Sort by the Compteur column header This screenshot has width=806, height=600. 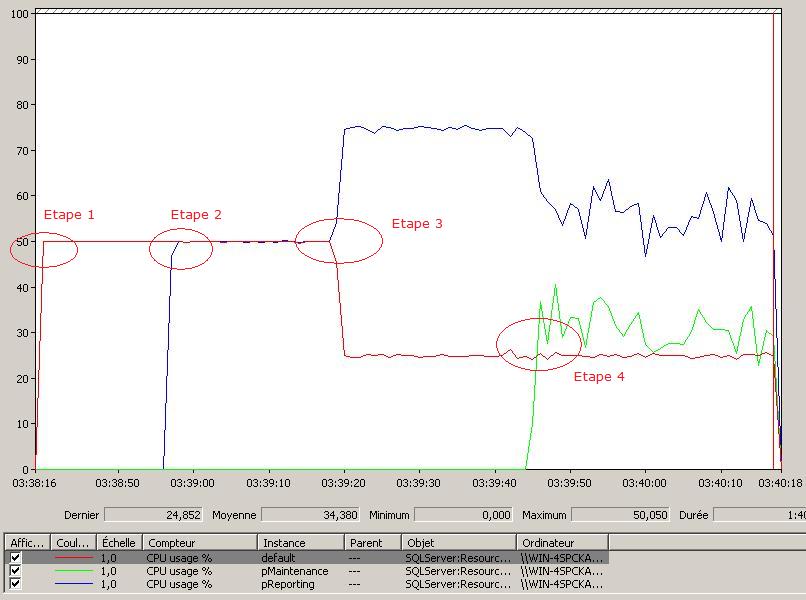point(199,543)
